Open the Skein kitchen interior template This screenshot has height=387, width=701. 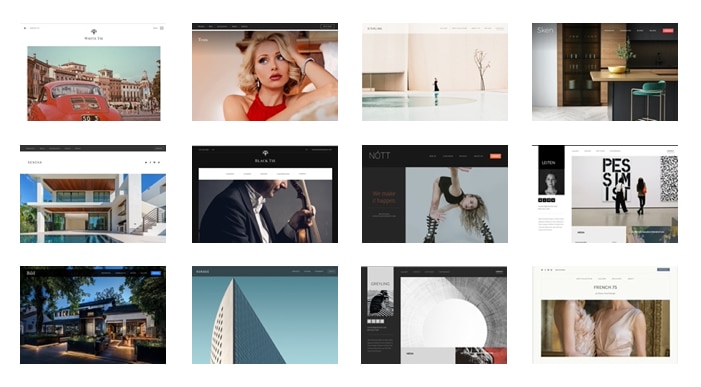click(605, 72)
